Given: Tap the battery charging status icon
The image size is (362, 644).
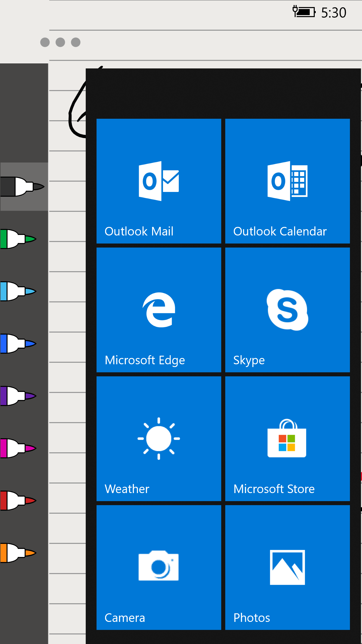Looking at the screenshot, I should (304, 12).
